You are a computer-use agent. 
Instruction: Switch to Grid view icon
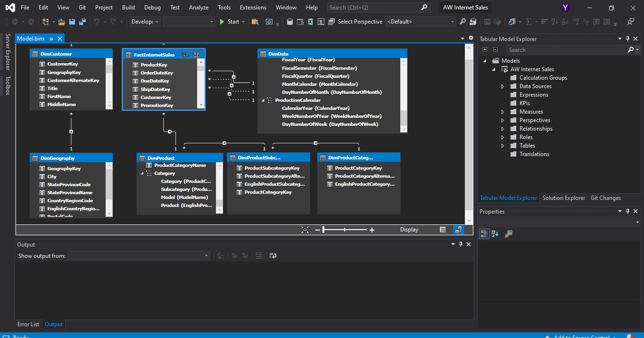pos(443,230)
